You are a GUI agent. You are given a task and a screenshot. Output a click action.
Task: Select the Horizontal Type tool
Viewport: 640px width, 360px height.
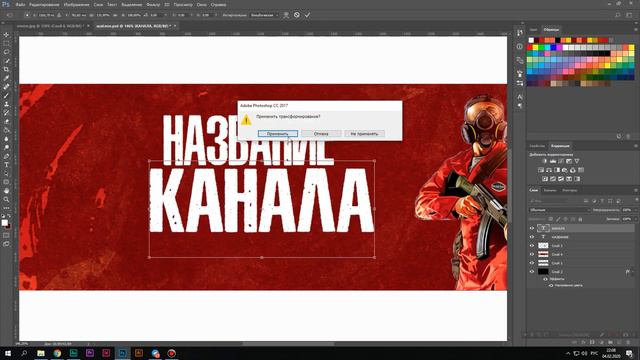click(6, 164)
